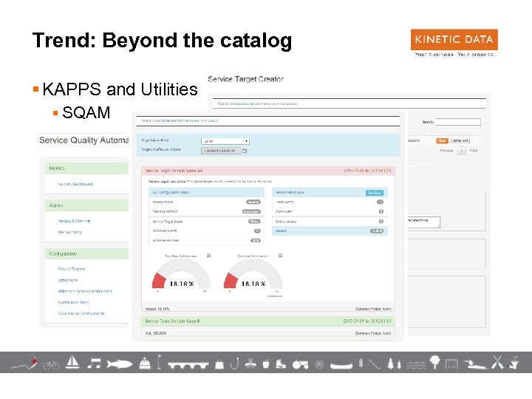The width and height of the screenshot is (532, 399).
Task: Click the Targets in effect as of Date field
Action: tap(221, 151)
